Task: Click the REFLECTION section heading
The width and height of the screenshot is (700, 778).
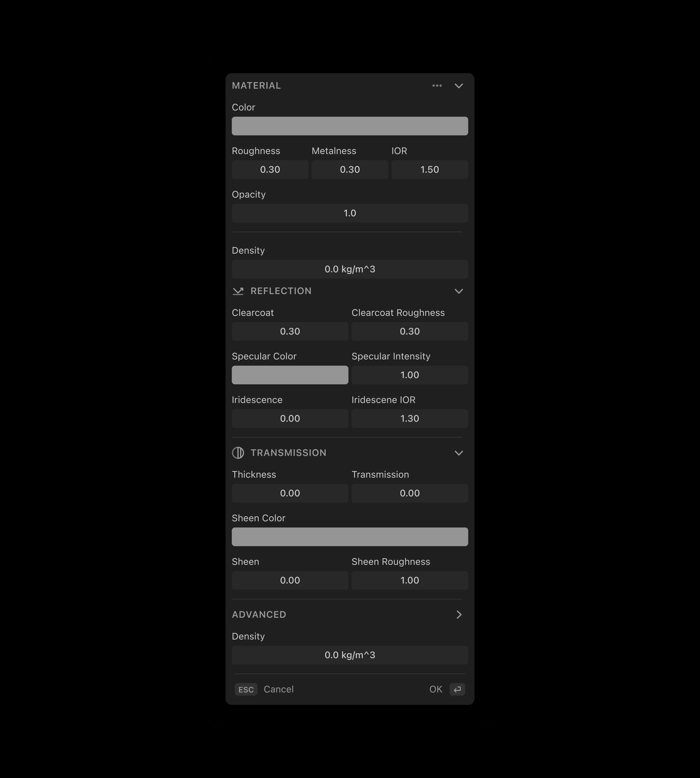Action: [x=281, y=291]
